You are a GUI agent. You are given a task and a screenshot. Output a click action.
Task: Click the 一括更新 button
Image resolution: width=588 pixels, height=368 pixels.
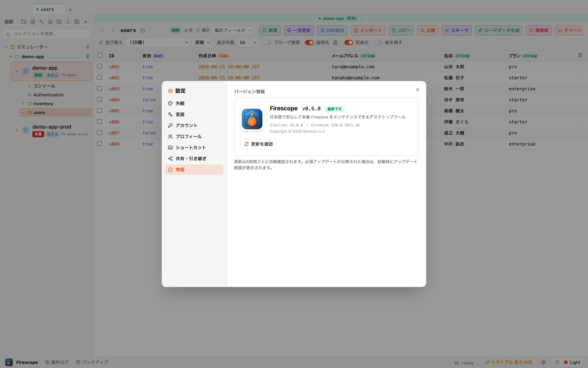coord(299,30)
